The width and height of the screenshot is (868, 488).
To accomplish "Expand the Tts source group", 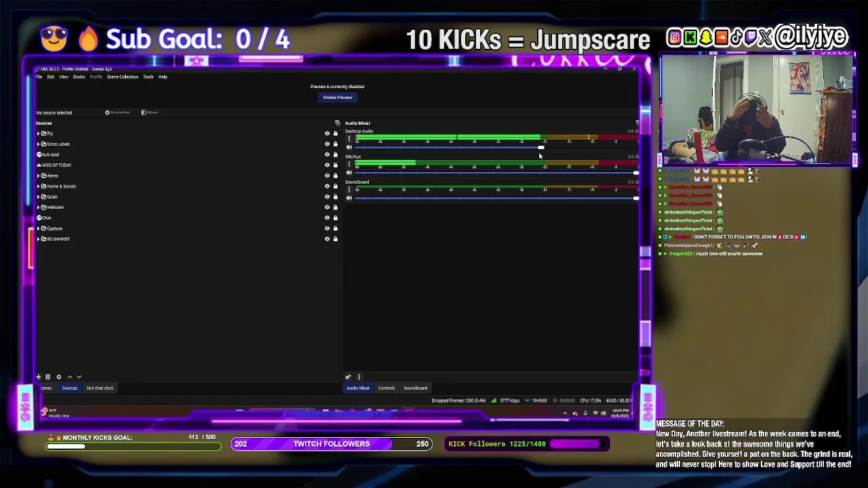I will tap(38, 134).
